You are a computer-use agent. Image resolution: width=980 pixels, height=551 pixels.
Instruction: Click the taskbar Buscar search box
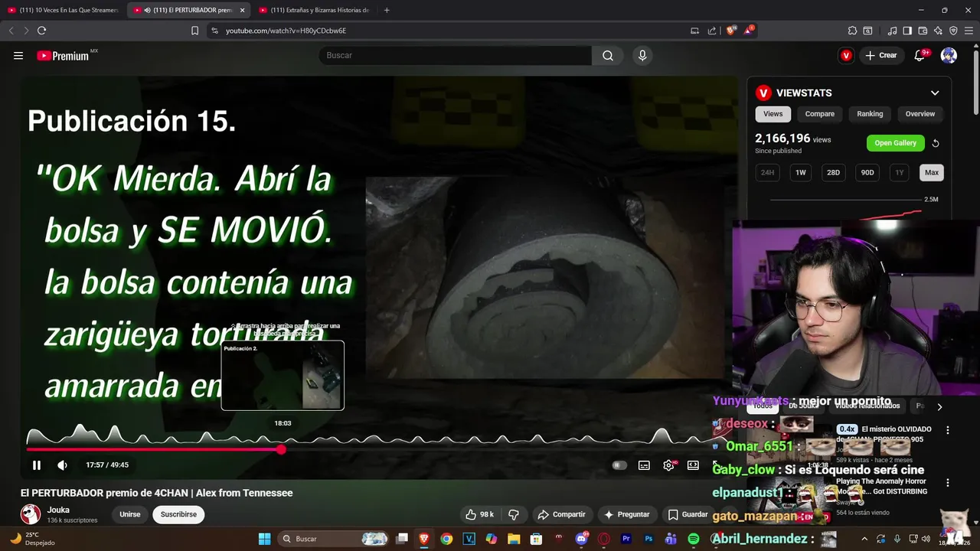click(334, 539)
